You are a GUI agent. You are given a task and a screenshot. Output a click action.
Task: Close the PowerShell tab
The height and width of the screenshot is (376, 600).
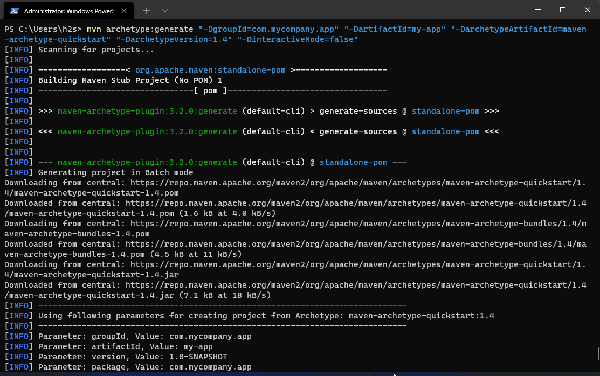coord(124,11)
